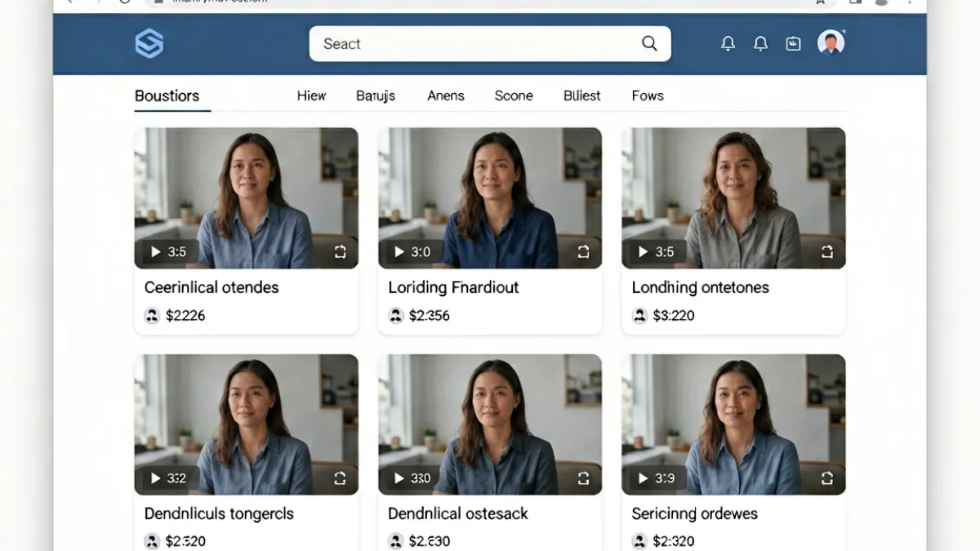Play the Dendnlical ostesack video
The image size is (980, 551).
399,478
